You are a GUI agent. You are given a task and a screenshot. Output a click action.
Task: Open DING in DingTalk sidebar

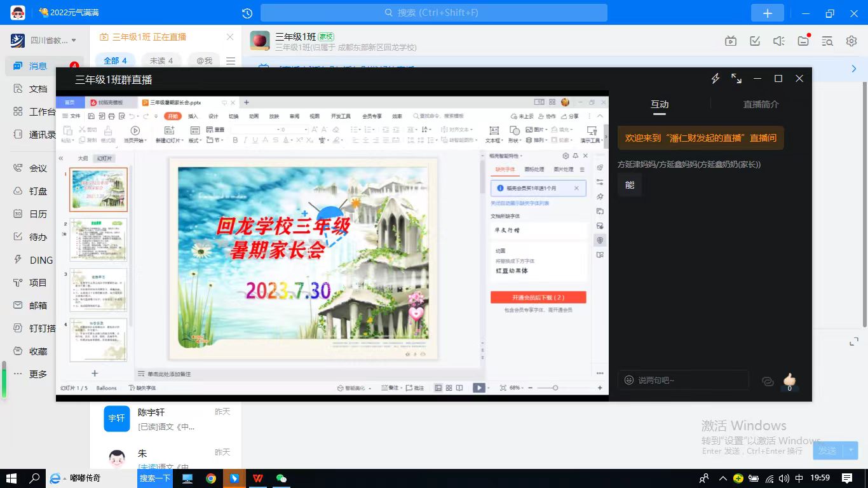tap(41, 260)
